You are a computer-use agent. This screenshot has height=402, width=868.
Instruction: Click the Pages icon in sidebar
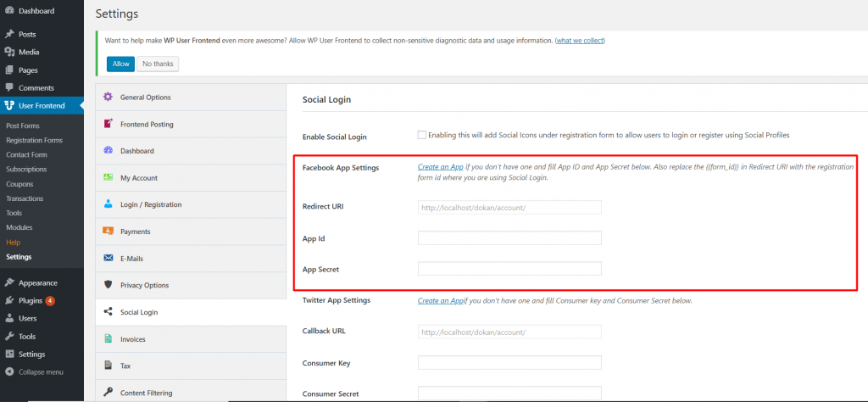coord(8,70)
